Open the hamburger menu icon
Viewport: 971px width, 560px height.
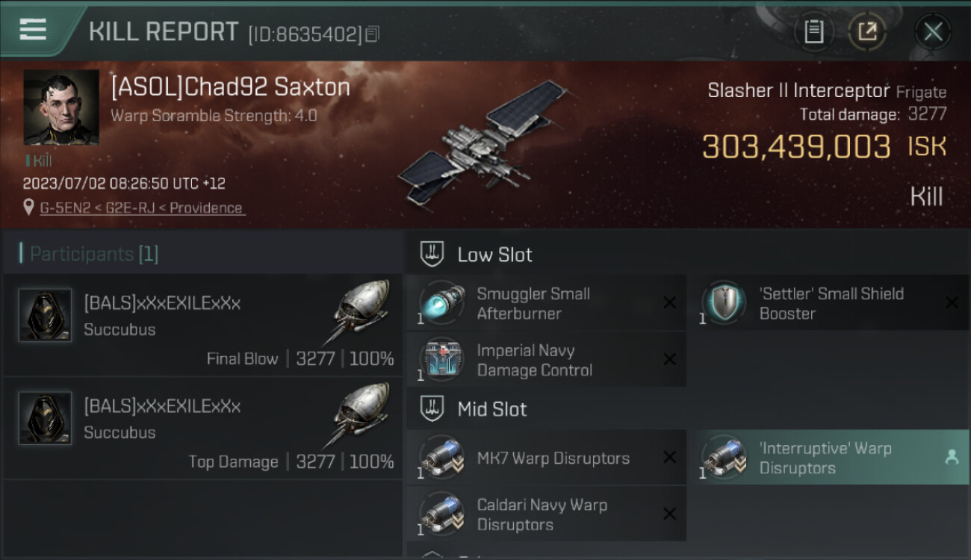click(x=33, y=30)
